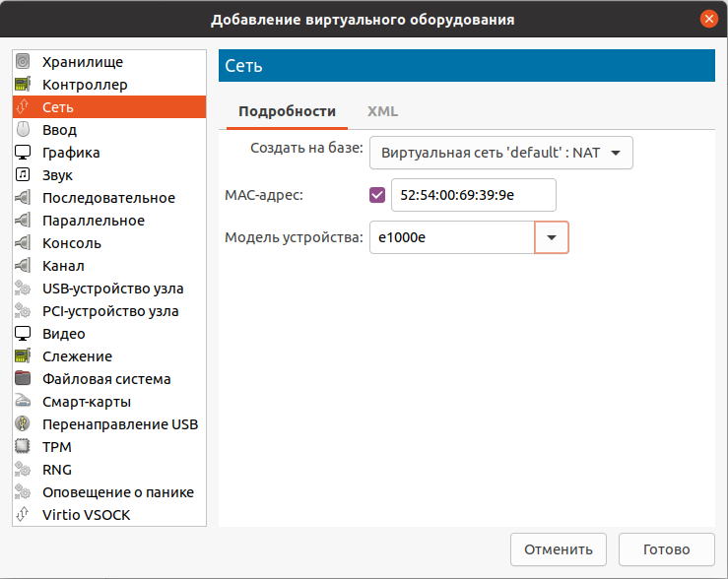Click the PCI-устройство узла gear icon
The image size is (728, 579).
coord(23,311)
